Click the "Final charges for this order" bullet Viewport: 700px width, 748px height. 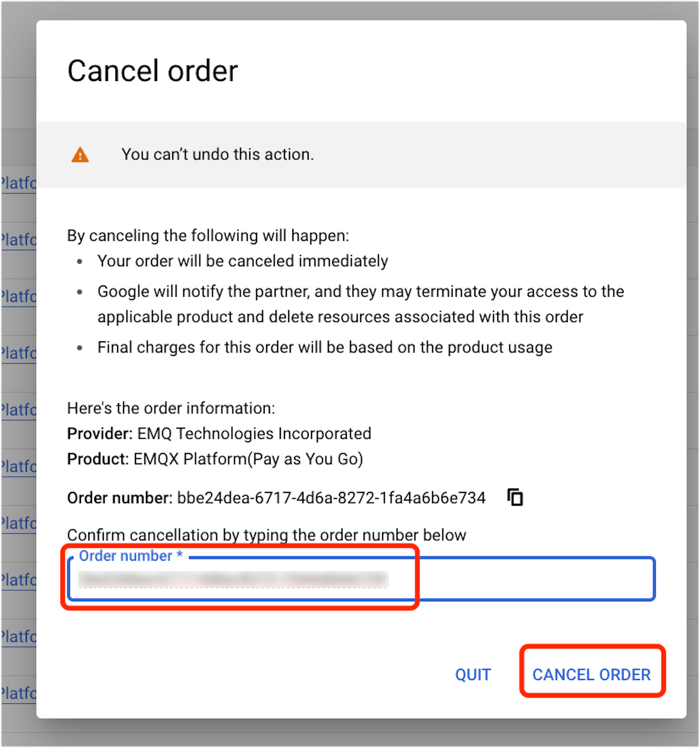(325, 347)
